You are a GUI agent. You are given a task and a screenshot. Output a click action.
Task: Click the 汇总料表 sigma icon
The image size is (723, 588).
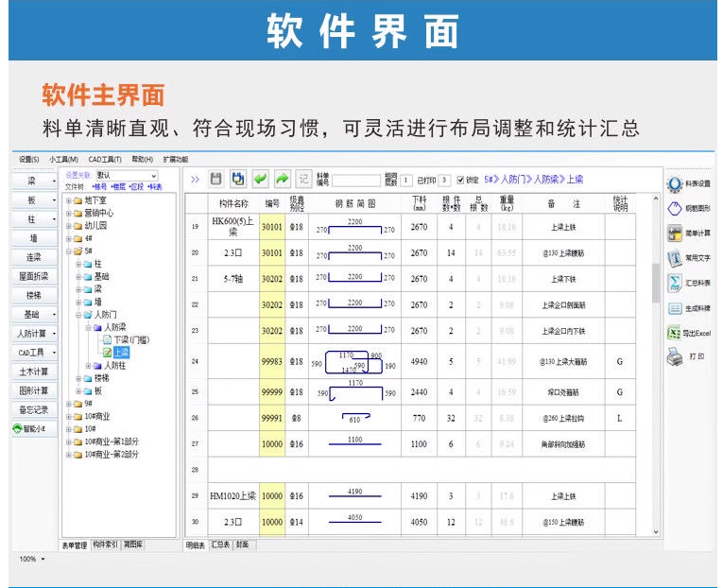(x=675, y=283)
